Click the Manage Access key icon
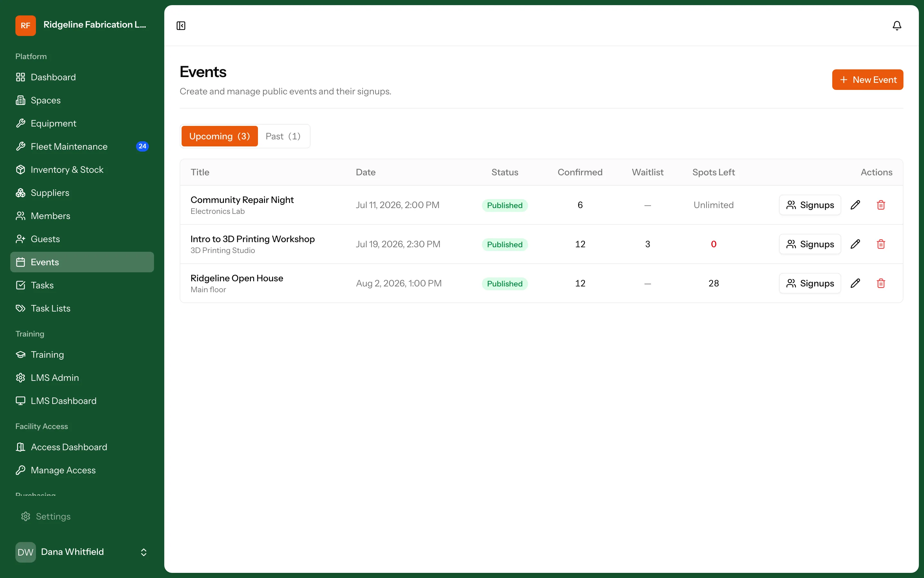 coord(21,470)
